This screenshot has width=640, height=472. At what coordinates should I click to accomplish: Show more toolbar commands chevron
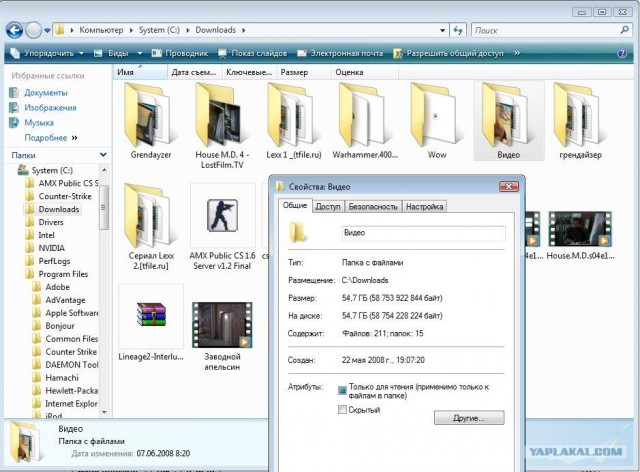[x=517, y=53]
